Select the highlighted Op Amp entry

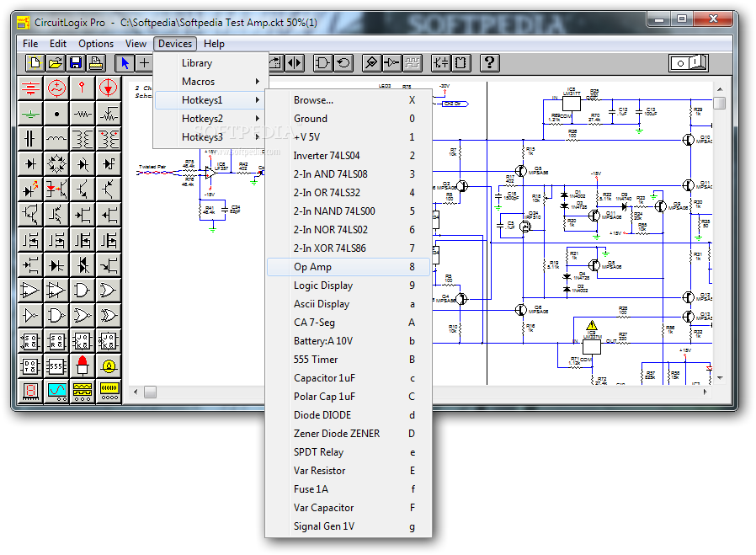(x=348, y=267)
